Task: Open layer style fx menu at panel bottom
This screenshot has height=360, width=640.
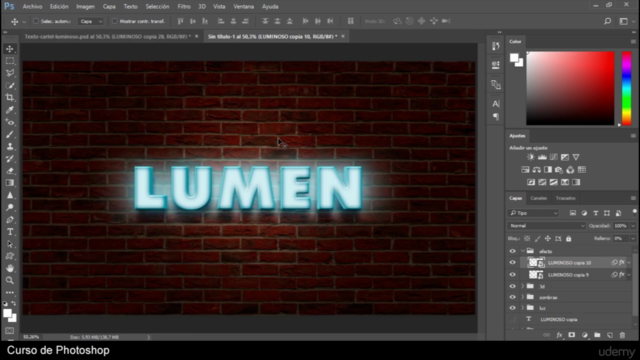Action: [559, 335]
